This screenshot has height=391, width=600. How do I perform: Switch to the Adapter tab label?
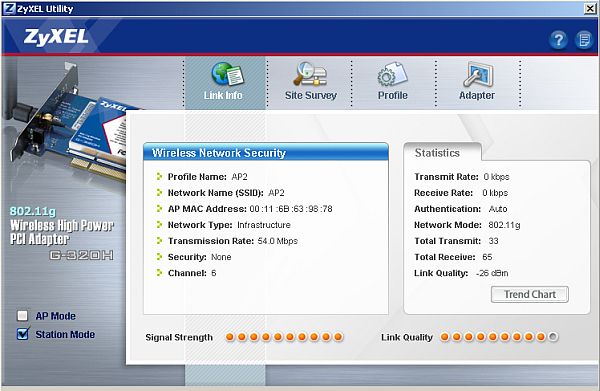pos(477,95)
